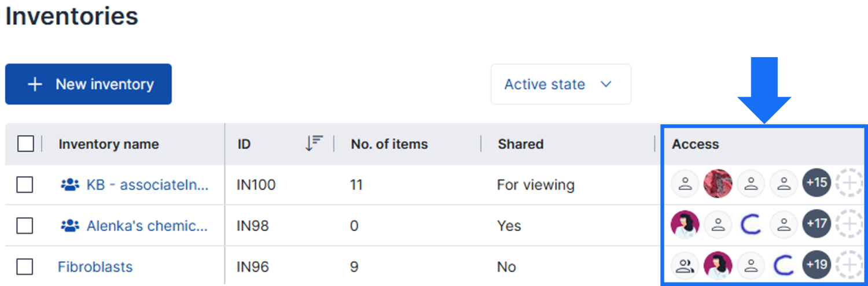Add user access to Alenka's chemicals row
Image resolution: width=868 pixels, height=286 pixels.
pos(848,224)
